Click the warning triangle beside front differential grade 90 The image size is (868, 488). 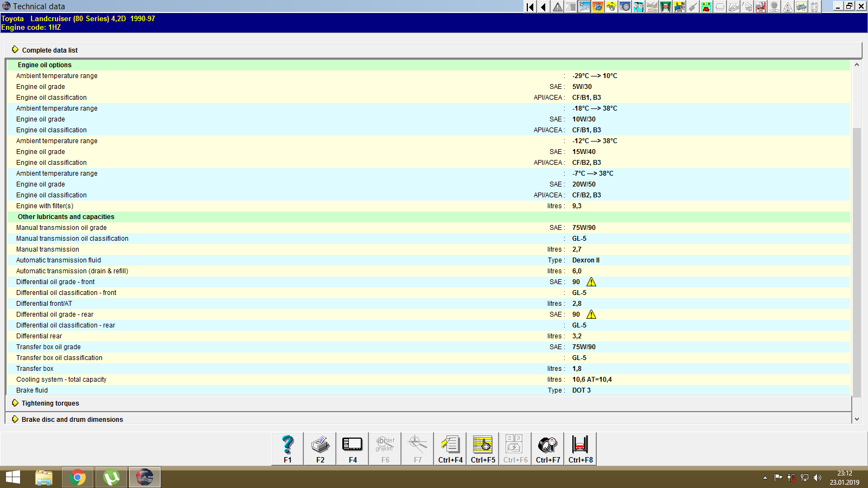pos(592,281)
